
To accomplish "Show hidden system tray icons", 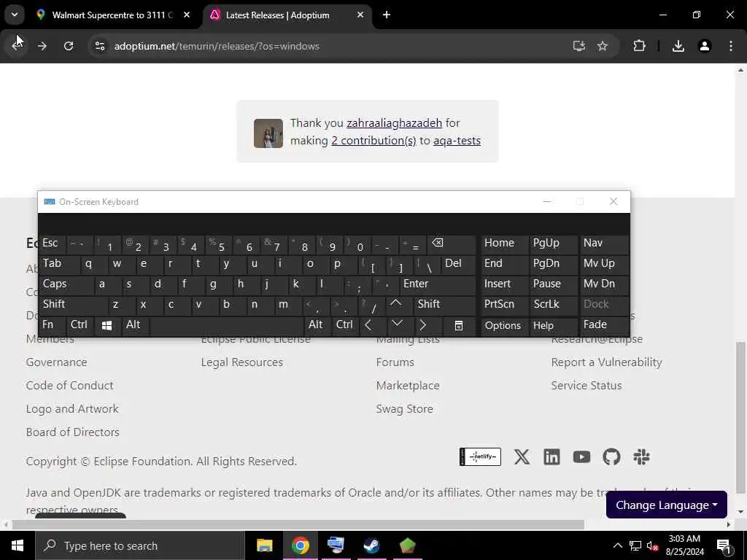I will 617,545.
